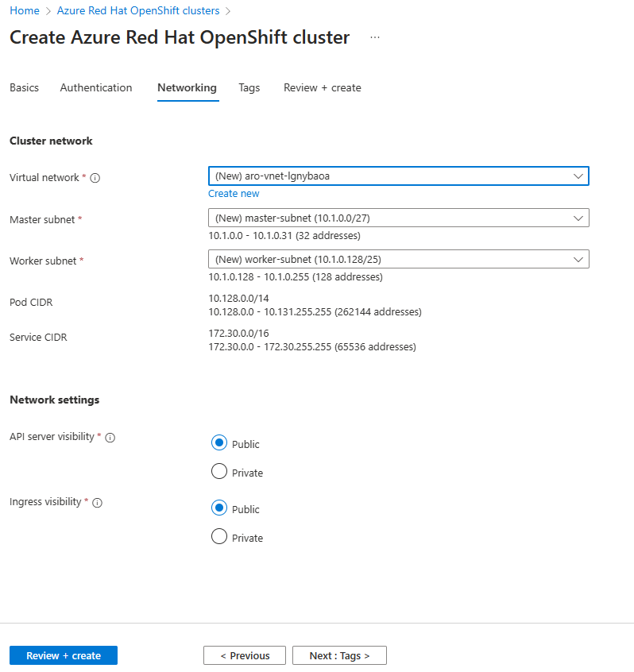Navigate to Home in the breadcrumb
This screenshot has width=634, height=672.
pos(24,11)
